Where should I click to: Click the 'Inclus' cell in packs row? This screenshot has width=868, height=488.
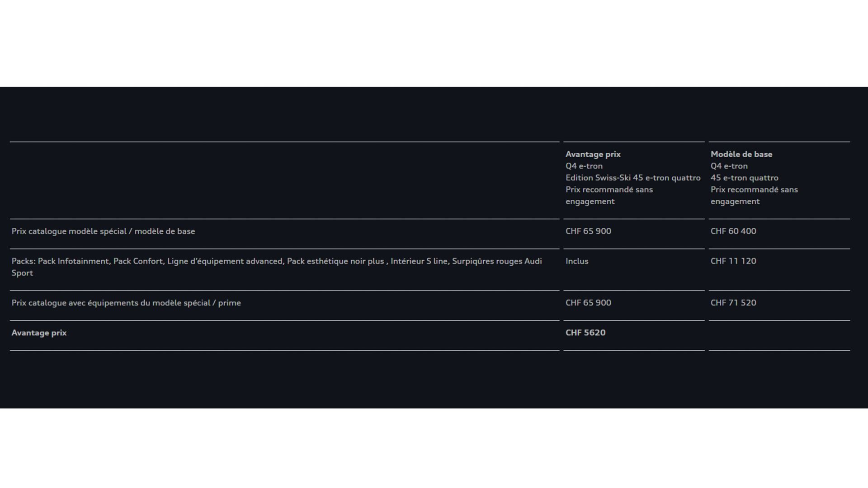[x=576, y=261]
